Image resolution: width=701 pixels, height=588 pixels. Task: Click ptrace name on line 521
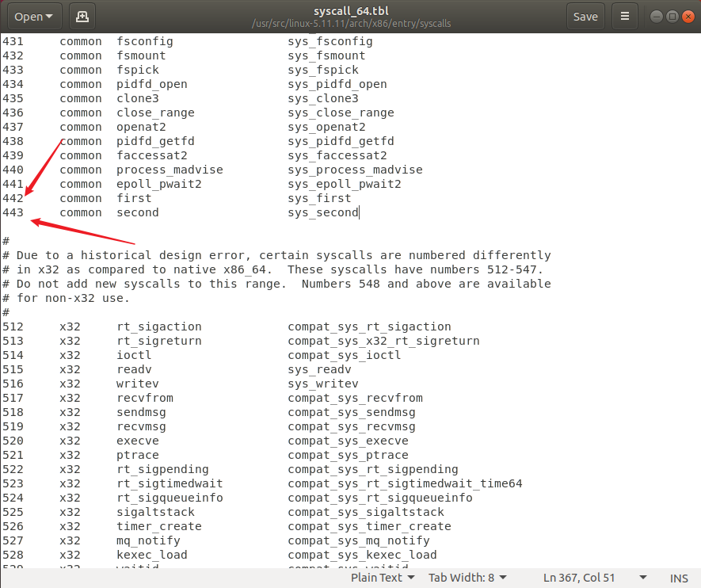(x=138, y=455)
